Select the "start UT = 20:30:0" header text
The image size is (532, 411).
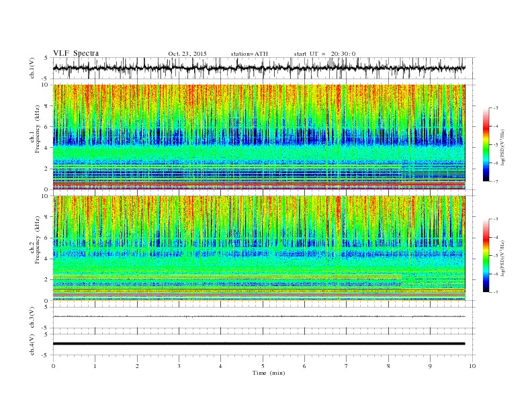click(x=324, y=54)
